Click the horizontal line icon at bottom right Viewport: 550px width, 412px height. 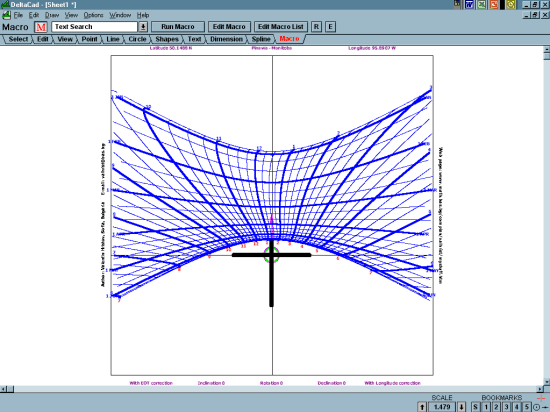(x=544, y=407)
